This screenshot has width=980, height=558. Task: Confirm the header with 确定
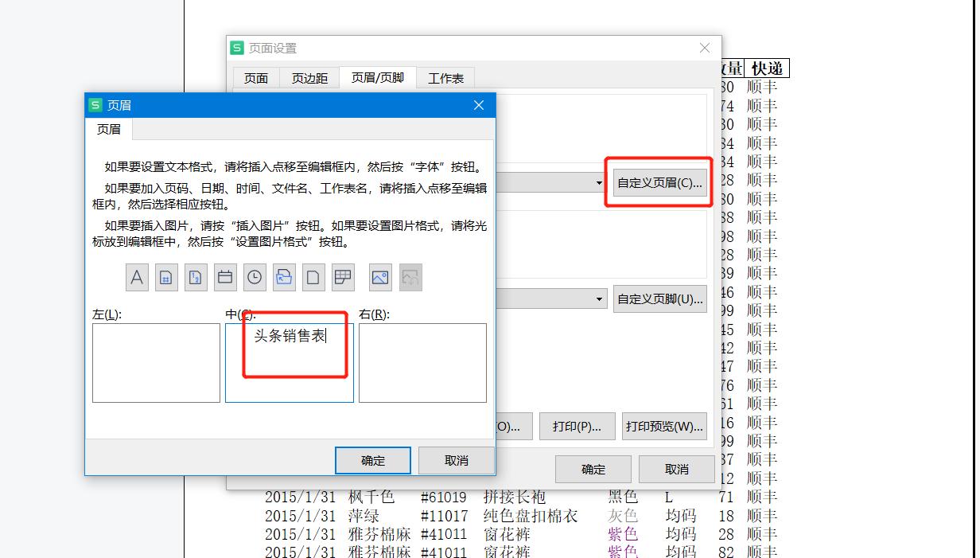click(x=372, y=460)
